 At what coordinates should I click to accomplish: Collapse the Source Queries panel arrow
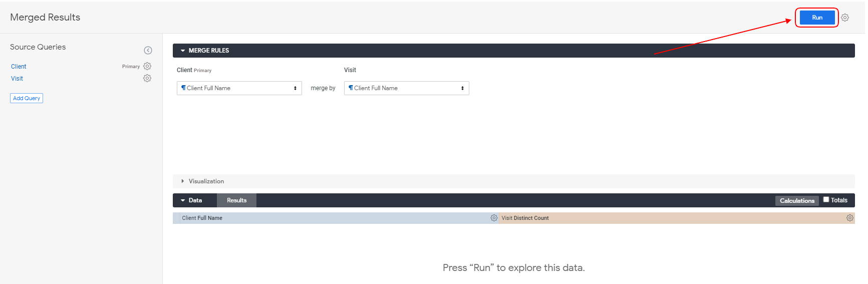(x=148, y=50)
